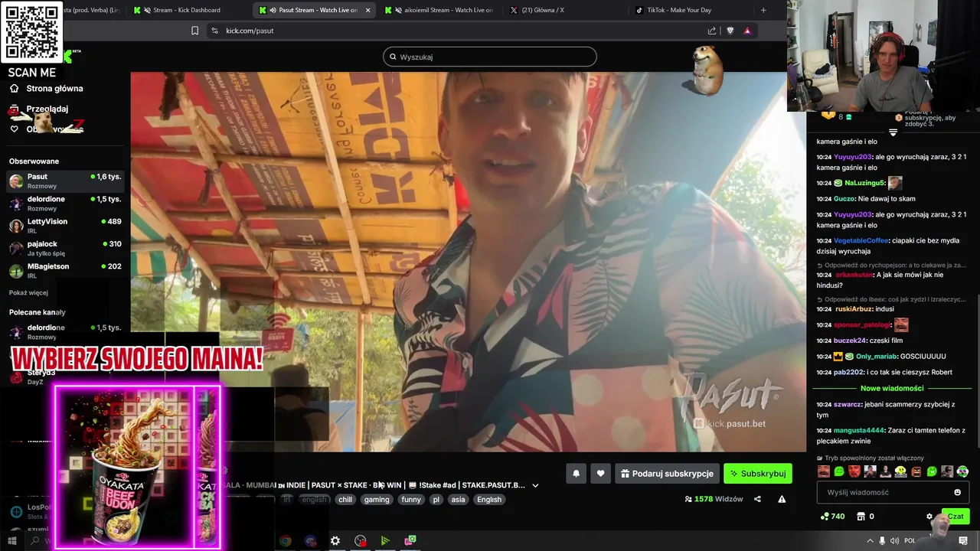Viewport: 980px width, 551px height.
Task: Click the LettyVision avatar
Action: point(16,226)
